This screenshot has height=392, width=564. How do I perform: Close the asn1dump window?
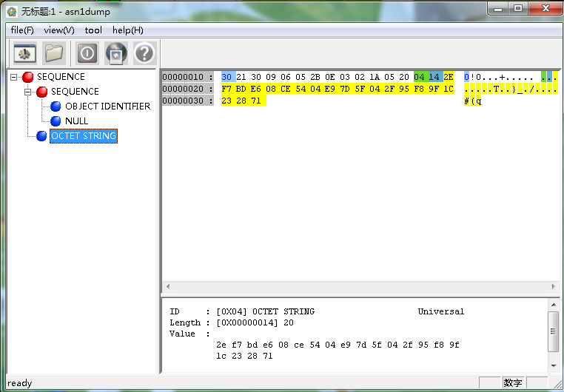[545, 9]
